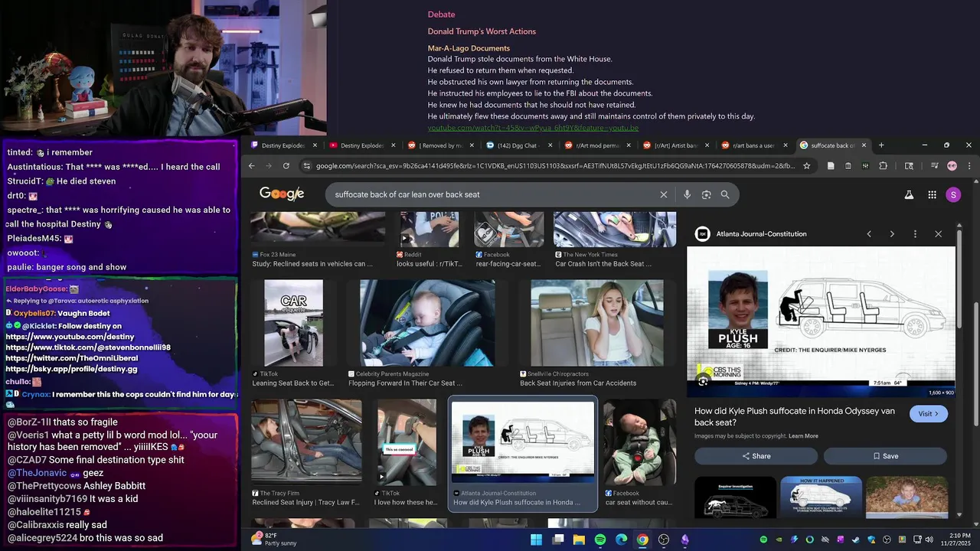The height and width of the screenshot is (551, 980).
Task: Click the browser address bar
Action: (556, 165)
